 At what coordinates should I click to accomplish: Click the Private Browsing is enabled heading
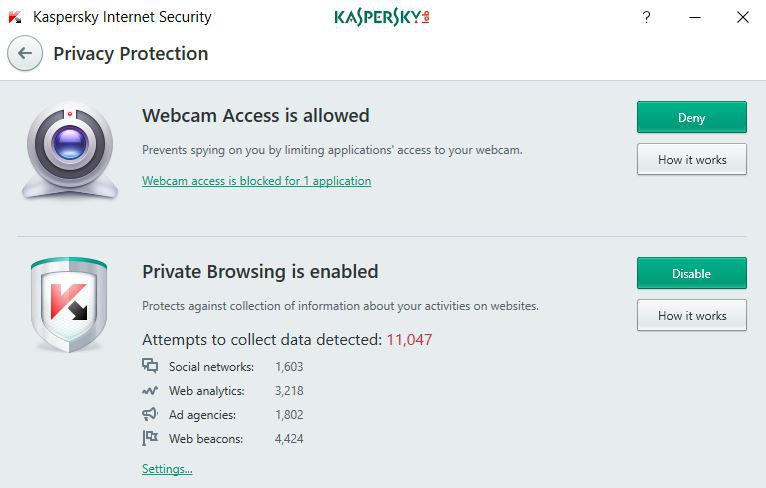[x=260, y=271]
